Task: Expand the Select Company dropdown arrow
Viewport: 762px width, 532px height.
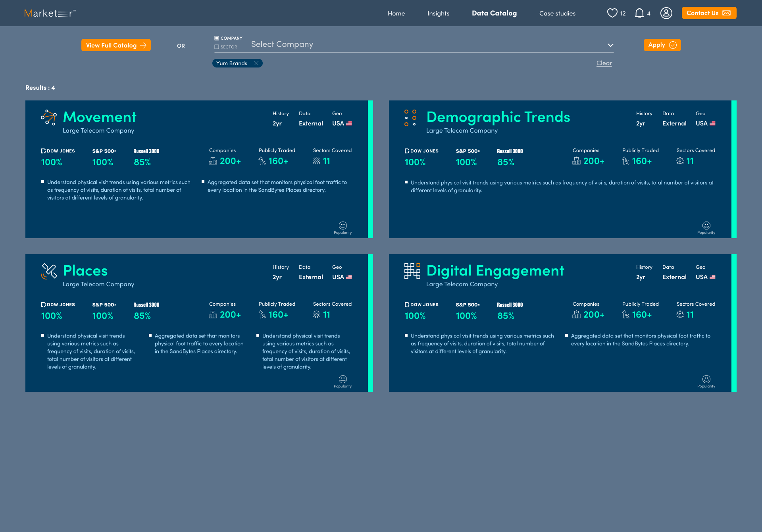Action: 610,45
